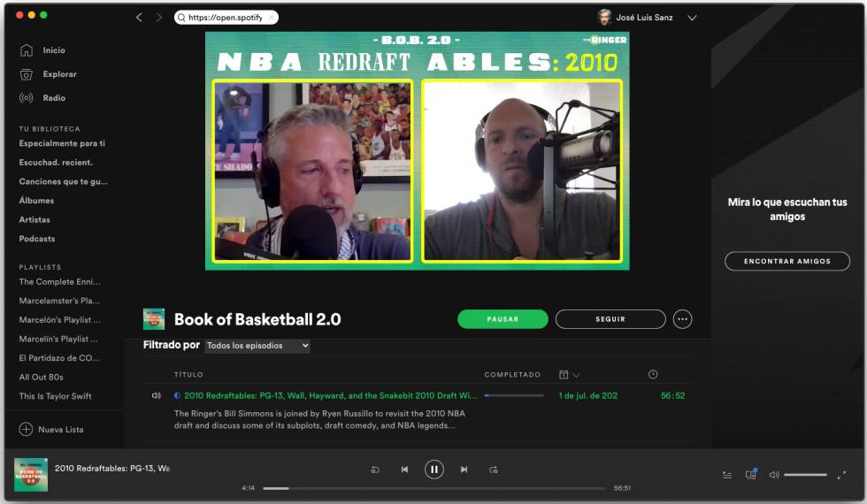Open Canciones que te gu... in the library

[64, 181]
